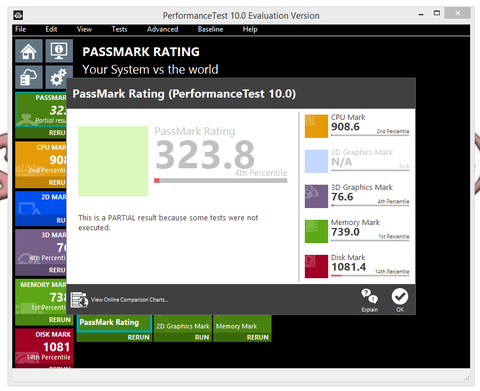Click the 14th Percentile label in dialog
The image size is (480, 391).
pyautogui.click(x=392, y=271)
